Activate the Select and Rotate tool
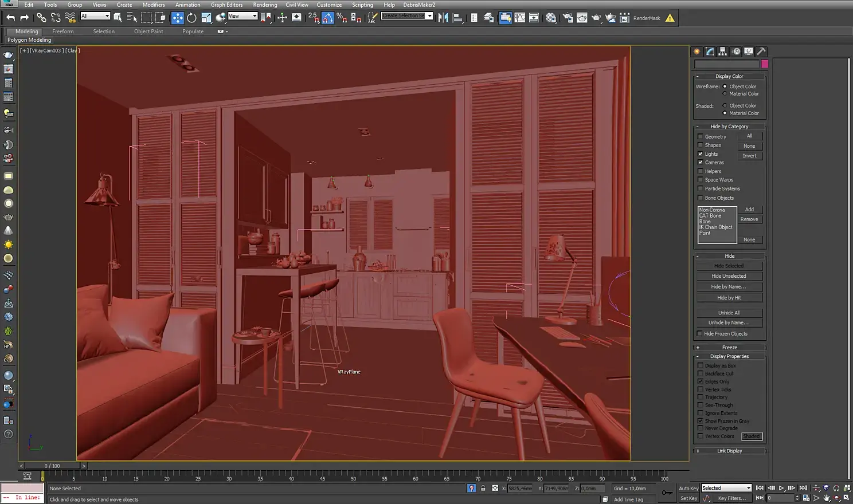 point(191,18)
